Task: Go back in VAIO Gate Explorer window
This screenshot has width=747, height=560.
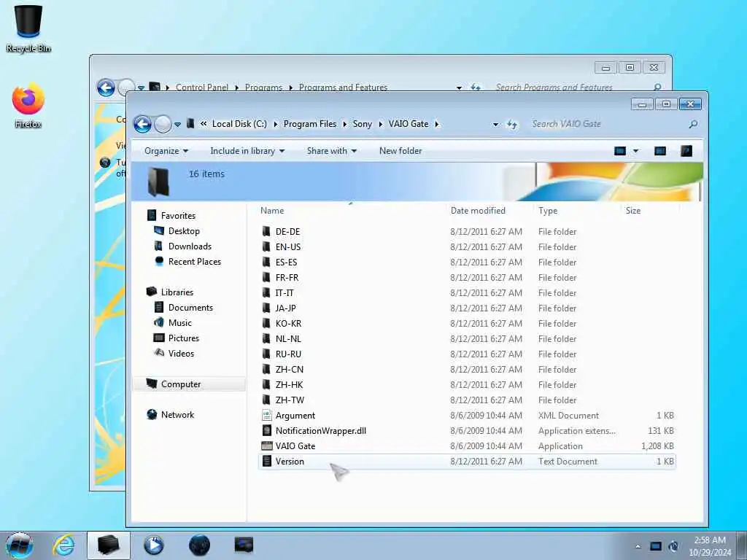Action: [x=142, y=124]
